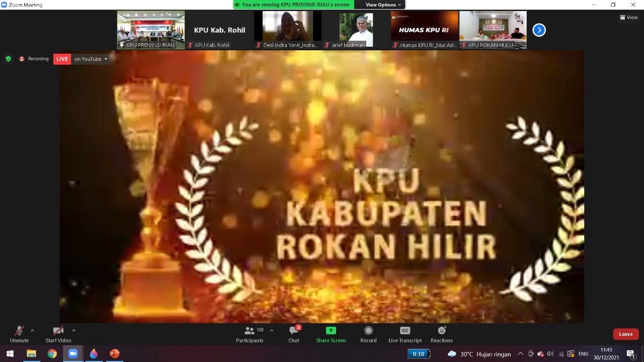Open the Reactions menu
This screenshot has width=644, height=362.
pos(441,334)
